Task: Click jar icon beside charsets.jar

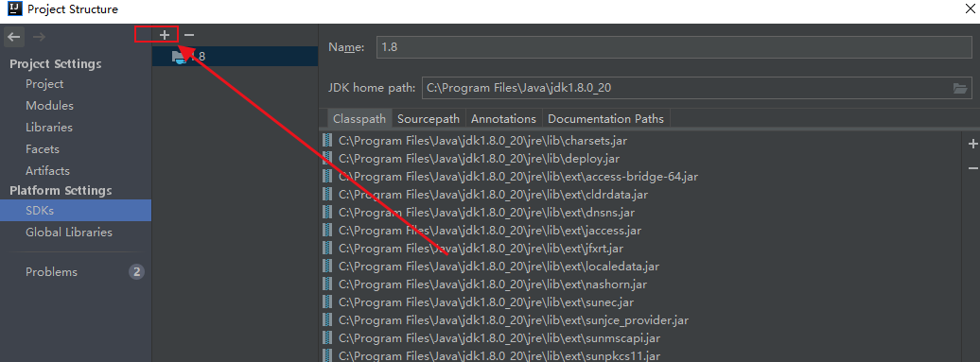Action: 327,141
